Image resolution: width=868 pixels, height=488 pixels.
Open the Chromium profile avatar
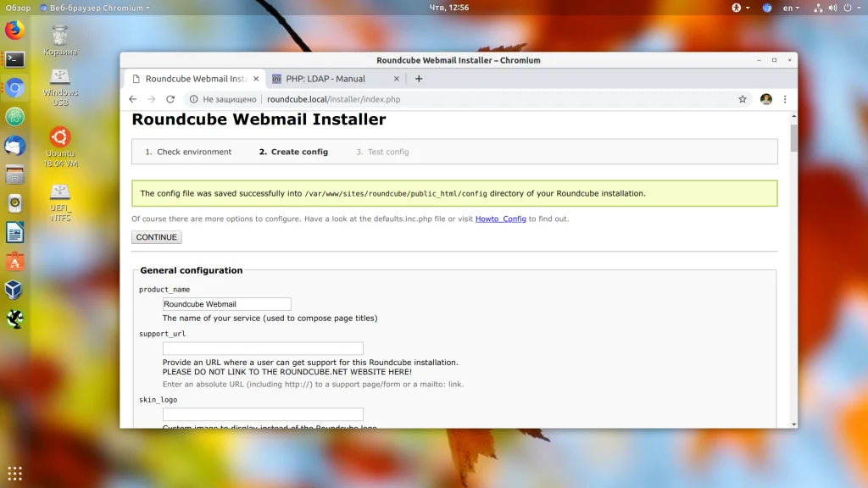point(766,99)
